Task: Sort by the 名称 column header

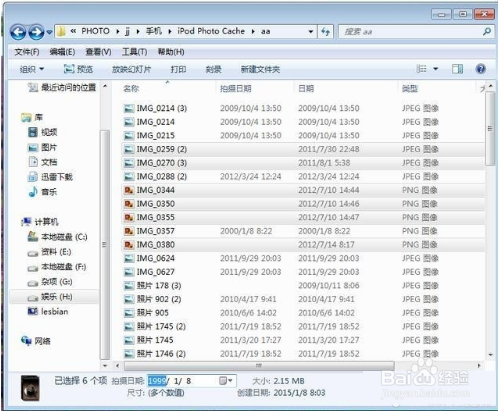Action: tap(131, 89)
